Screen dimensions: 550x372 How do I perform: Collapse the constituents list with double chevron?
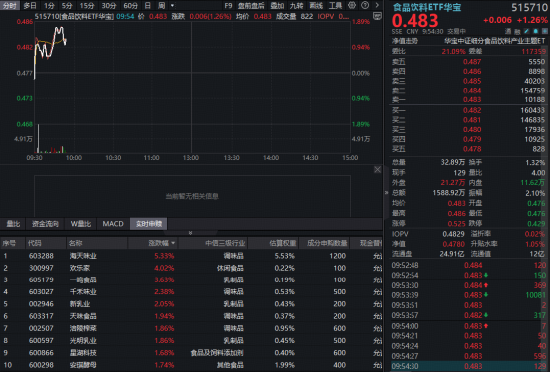point(190,233)
